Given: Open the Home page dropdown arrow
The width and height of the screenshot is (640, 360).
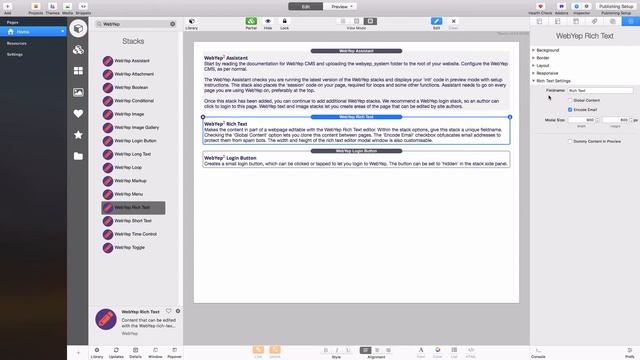Looking at the screenshot, I should [62, 31].
